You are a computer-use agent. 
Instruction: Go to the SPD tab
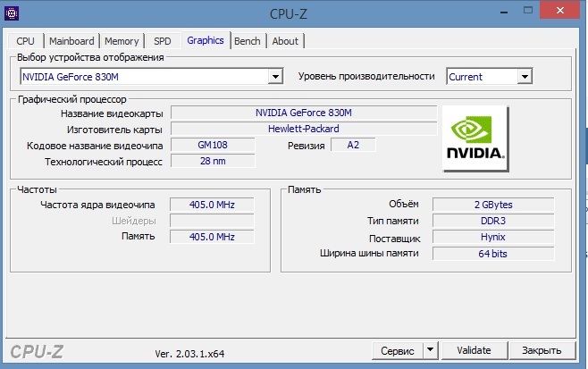pyautogui.click(x=163, y=41)
